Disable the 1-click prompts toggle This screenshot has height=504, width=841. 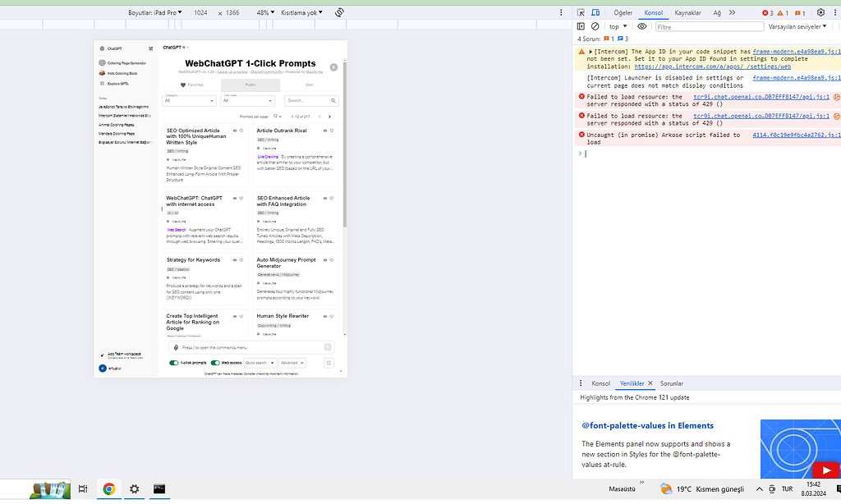pyautogui.click(x=173, y=363)
